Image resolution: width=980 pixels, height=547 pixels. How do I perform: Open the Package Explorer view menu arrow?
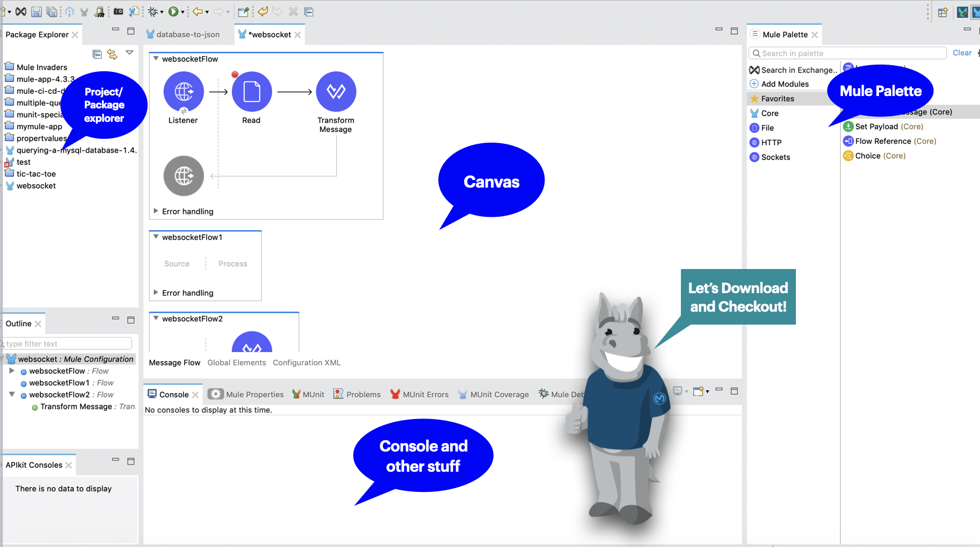[129, 52]
